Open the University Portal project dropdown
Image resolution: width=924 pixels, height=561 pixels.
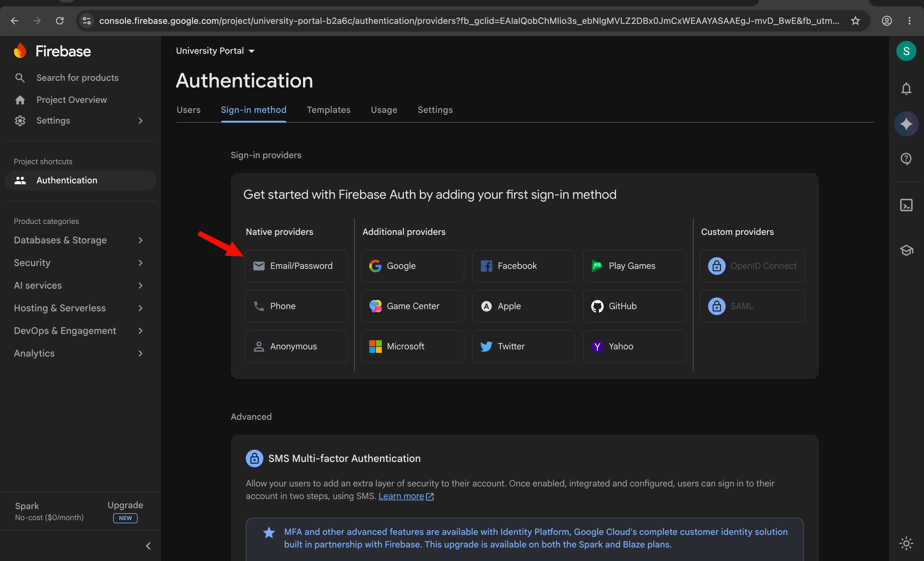pyautogui.click(x=215, y=51)
